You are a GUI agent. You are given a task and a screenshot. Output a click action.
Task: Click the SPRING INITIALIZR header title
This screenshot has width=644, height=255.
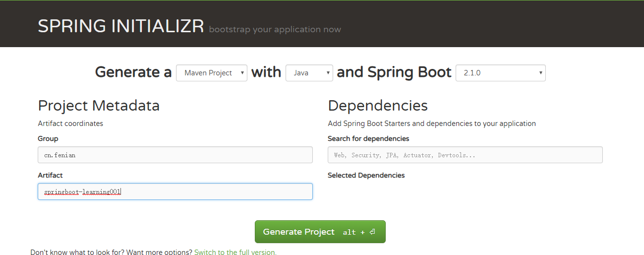(x=121, y=26)
